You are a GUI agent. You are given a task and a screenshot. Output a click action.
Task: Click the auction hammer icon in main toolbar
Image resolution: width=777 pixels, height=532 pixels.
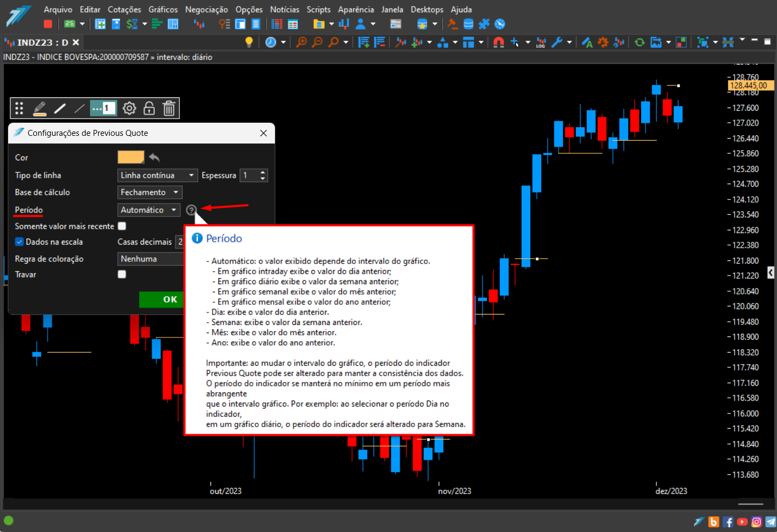(x=452, y=24)
